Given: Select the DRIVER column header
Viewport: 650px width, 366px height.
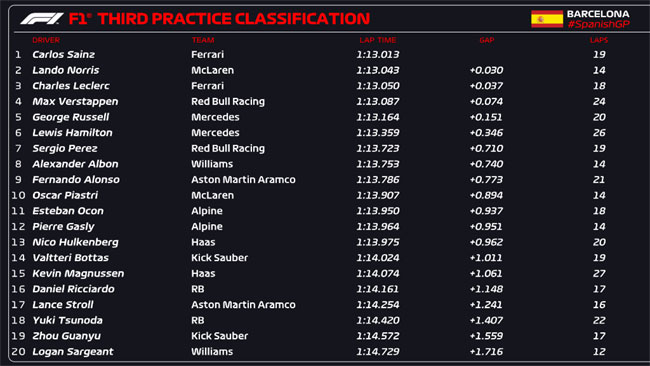Looking at the screenshot, I should pos(46,40).
